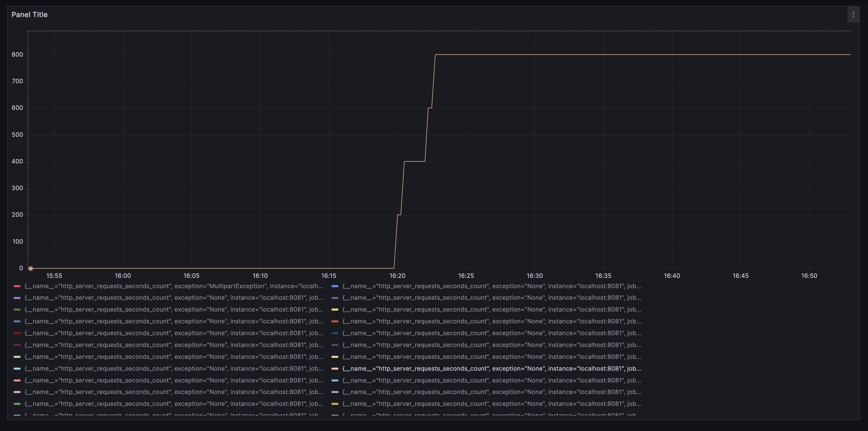Open the panel's three-dot menu
Image resolution: width=868 pixels, height=431 pixels.
pos(853,15)
